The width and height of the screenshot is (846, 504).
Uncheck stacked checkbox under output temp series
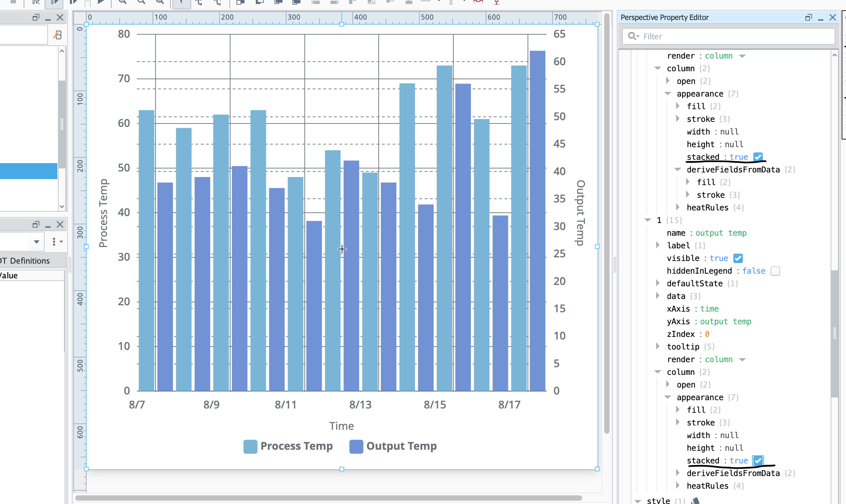[758, 460]
